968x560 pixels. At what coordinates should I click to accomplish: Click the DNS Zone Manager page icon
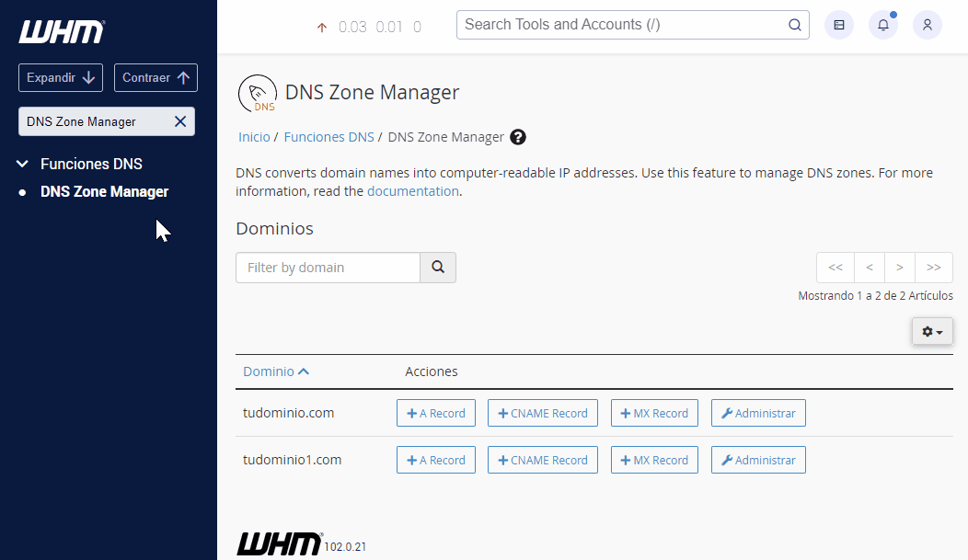click(x=258, y=93)
